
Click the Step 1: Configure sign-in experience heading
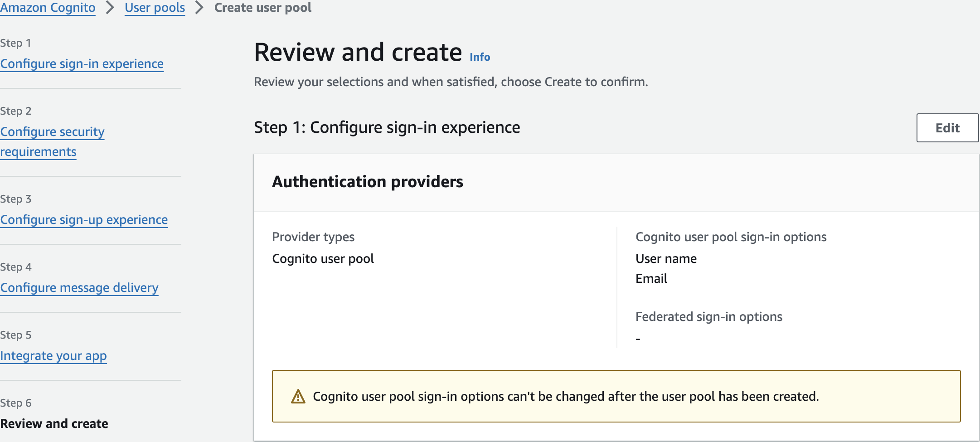pos(387,128)
